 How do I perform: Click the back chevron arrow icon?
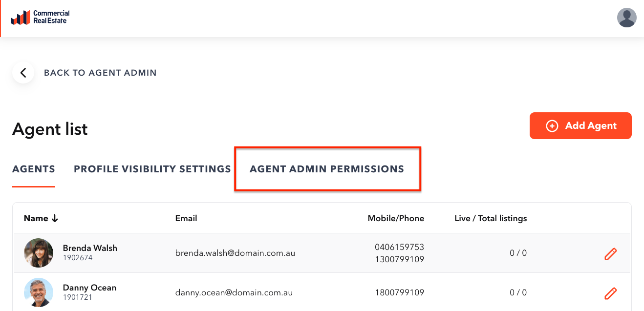pos(23,72)
